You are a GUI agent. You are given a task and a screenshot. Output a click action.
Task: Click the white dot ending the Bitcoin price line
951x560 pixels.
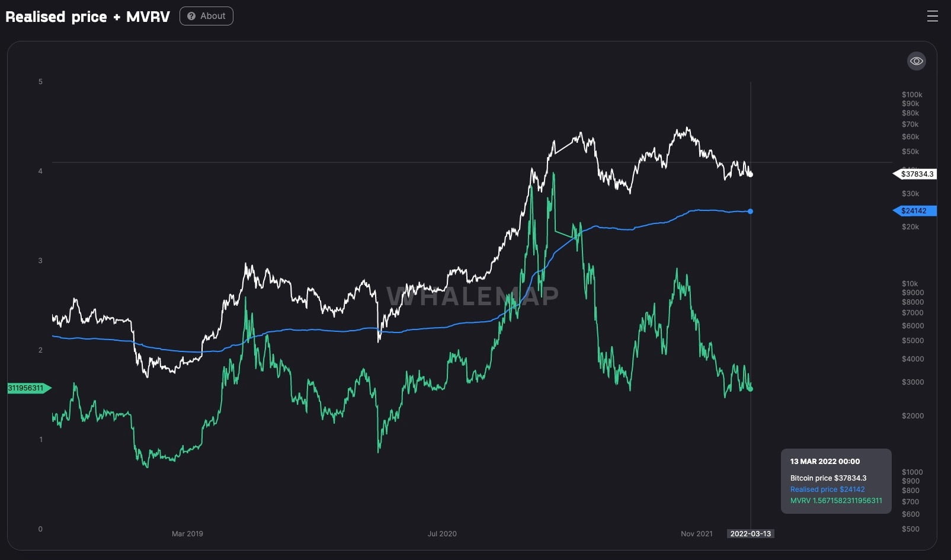pos(751,174)
